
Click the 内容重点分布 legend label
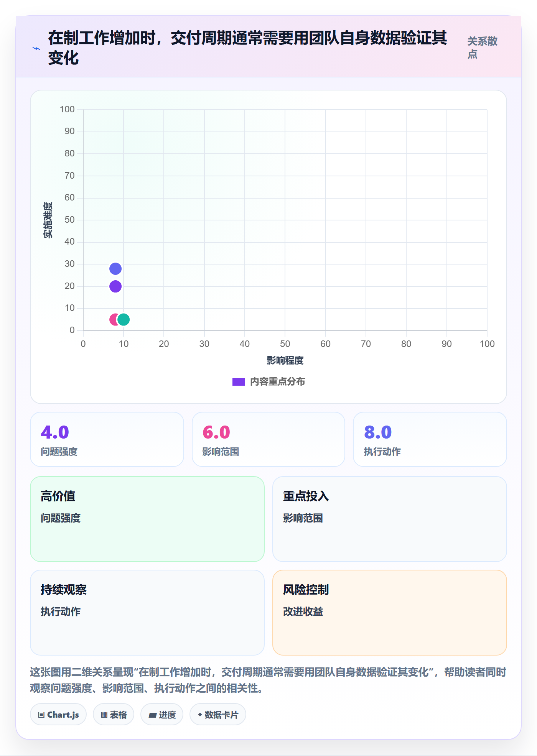pos(278,382)
